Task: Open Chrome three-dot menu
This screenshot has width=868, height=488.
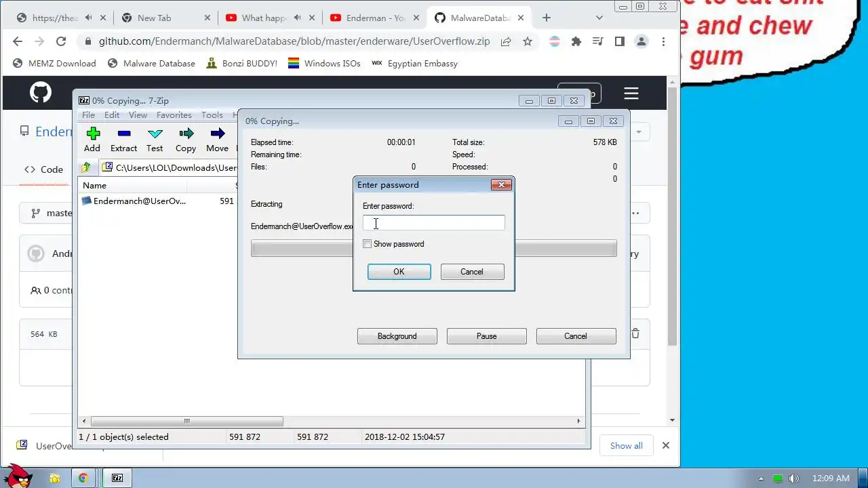Action: (x=663, y=41)
